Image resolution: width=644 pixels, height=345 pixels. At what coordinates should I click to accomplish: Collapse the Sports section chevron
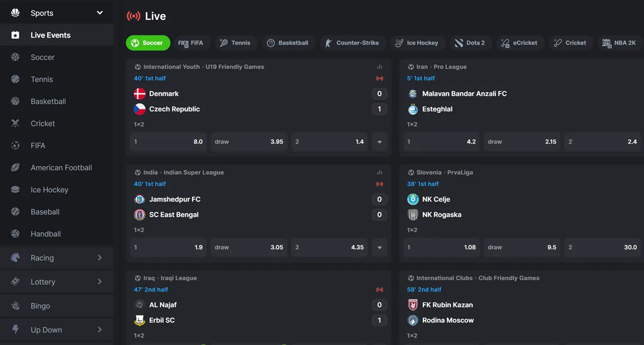(100, 13)
